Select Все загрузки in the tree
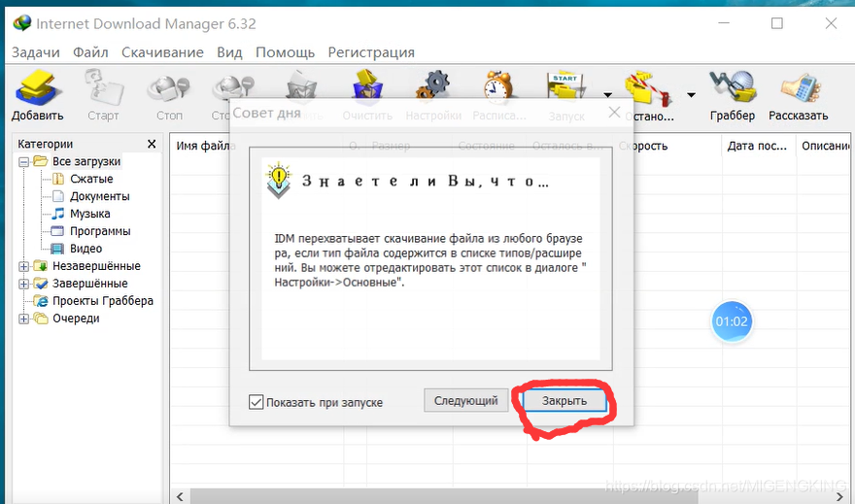Image resolution: width=855 pixels, height=504 pixels. (86, 161)
